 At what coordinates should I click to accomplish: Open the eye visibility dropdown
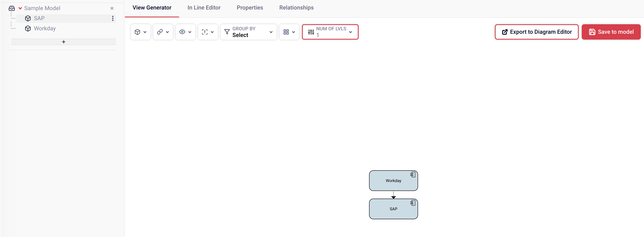[186, 32]
